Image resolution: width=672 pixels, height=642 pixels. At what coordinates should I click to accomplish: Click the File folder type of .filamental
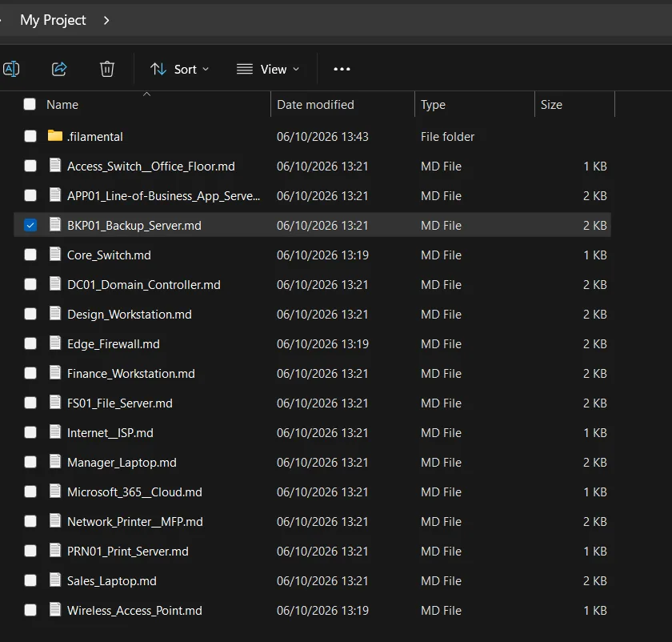click(x=447, y=136)
